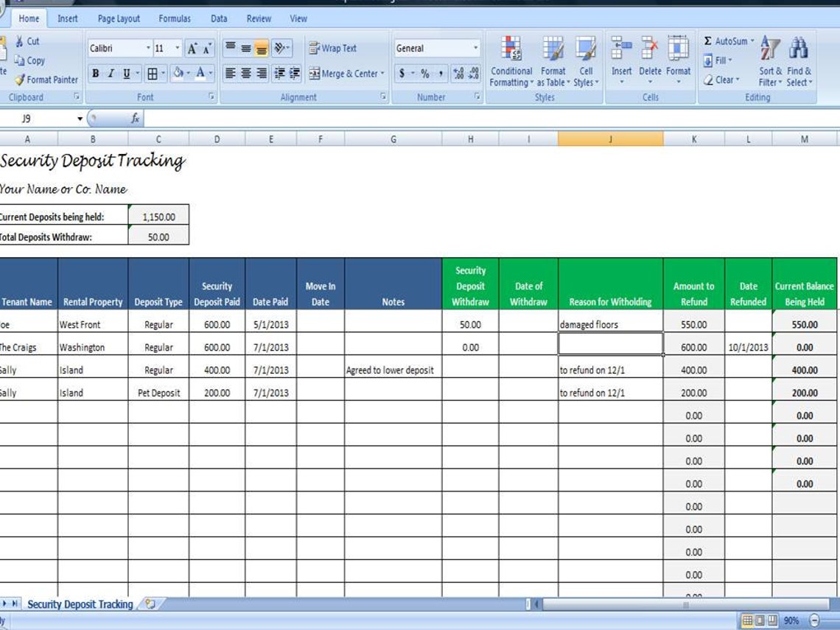Increase font size with Grow Font
The height and width of the screenshot is (630, 840).
tap(192, 49)
